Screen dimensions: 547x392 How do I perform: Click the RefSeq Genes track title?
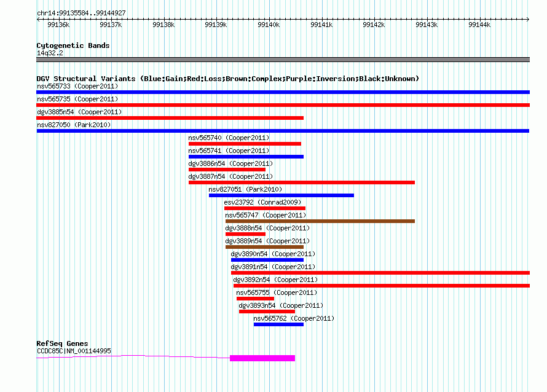[x=62, y=343]
